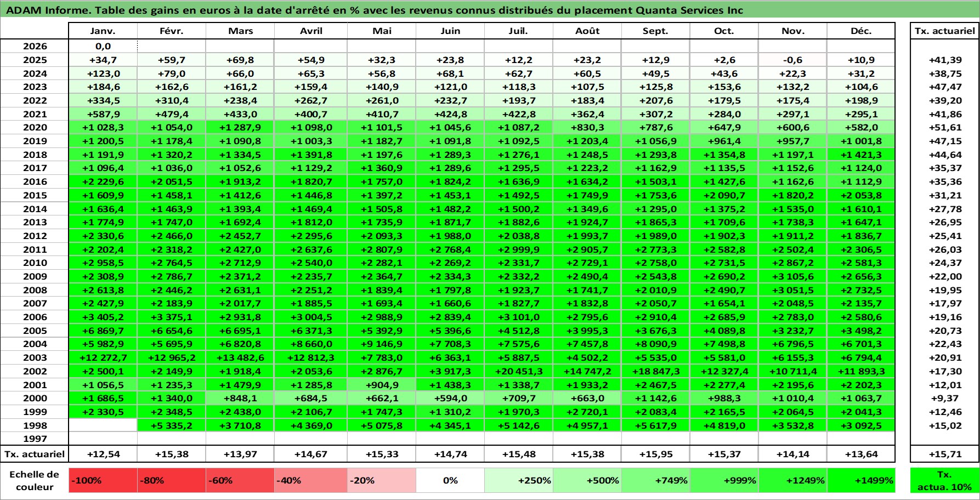This screenshot has height=500, width=980.
Task: Click the +1 287,9 cell in Mars 2020
Action: 240,127
